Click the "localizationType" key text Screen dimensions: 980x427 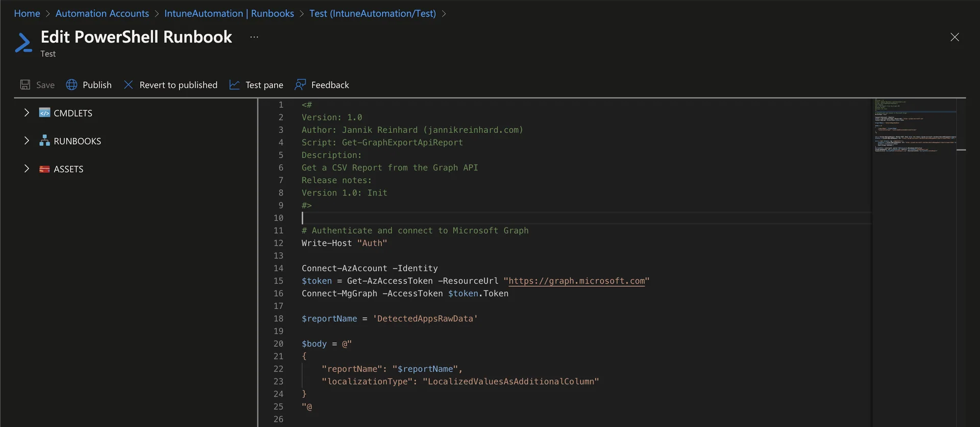click(x=367, y=382)
